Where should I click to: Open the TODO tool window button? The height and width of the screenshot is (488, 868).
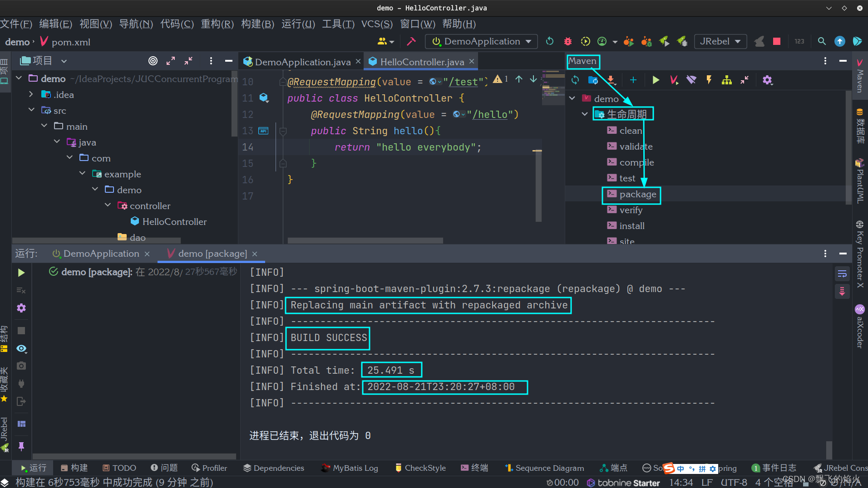pos(119,468)
